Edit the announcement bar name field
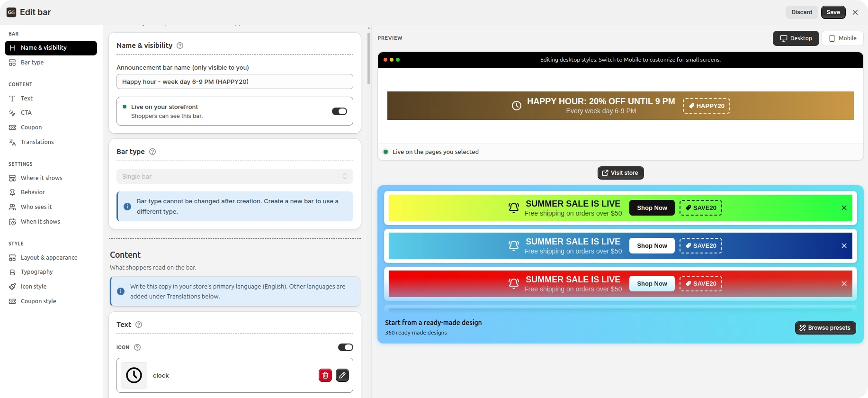This screenshot has width=868, height=398. tap(235, 81)
